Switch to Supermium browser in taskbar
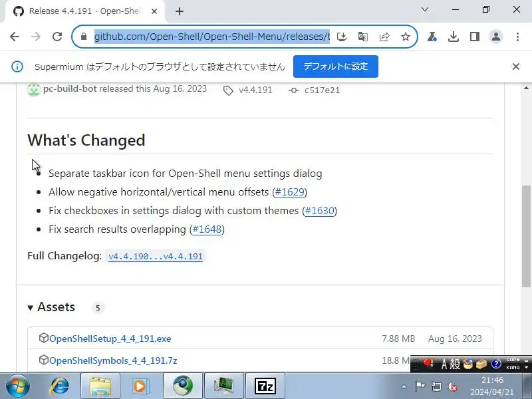 (x=183, y=386)
